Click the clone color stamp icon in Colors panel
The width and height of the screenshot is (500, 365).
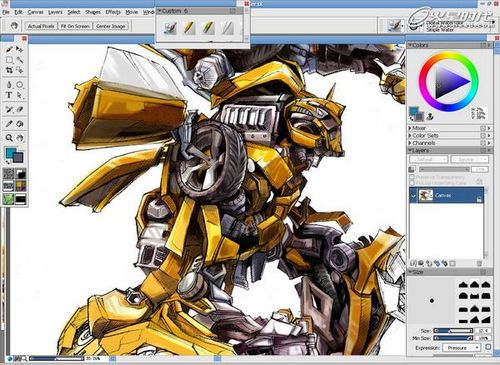pyautogui.click(x=430, y=116)
